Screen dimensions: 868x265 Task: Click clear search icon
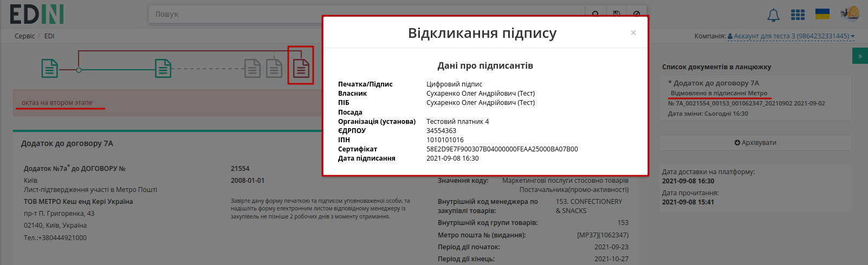pos(637,14)
